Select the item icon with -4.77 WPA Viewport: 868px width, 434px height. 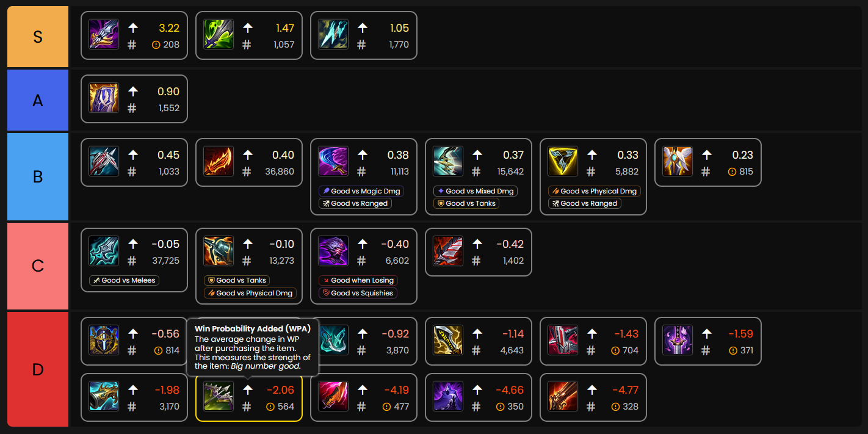563,397
